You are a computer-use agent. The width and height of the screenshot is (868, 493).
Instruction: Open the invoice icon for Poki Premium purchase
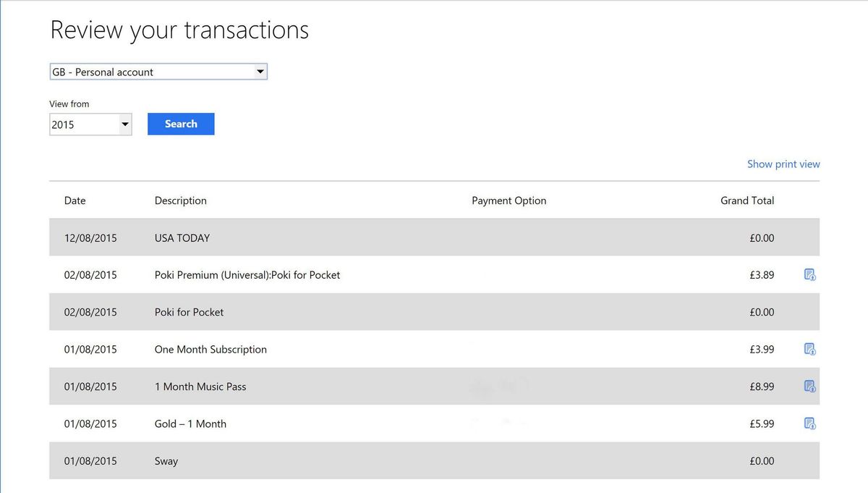[x=809, y=274]
